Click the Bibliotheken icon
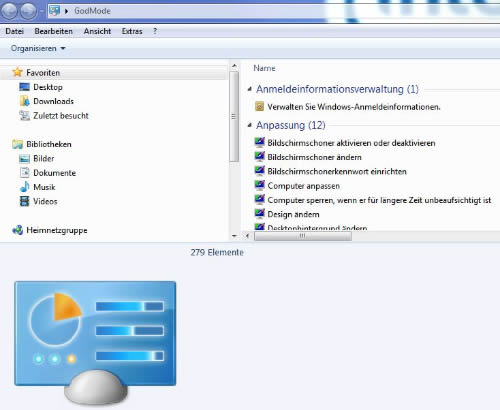 click(x=17, y=144)
